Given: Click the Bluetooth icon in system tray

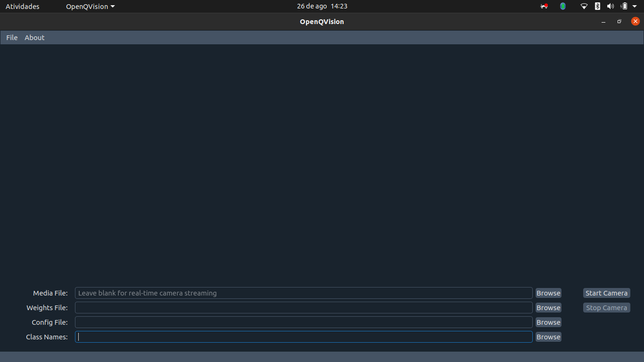Looking at the screenshot, I should click(x=597, y=7).
